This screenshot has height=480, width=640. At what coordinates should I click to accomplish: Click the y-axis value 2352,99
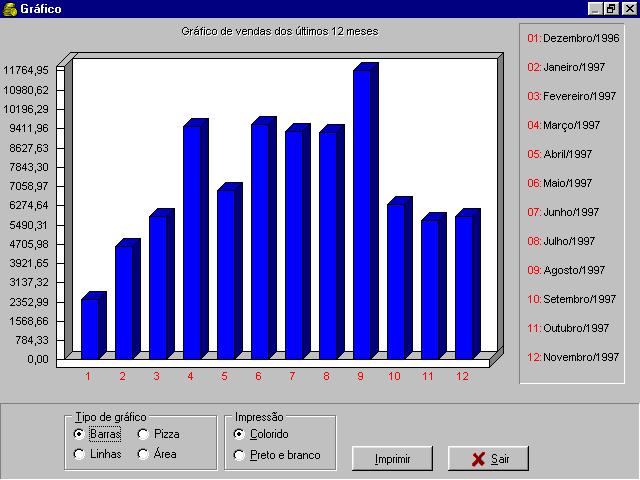[x=29, y=302]
